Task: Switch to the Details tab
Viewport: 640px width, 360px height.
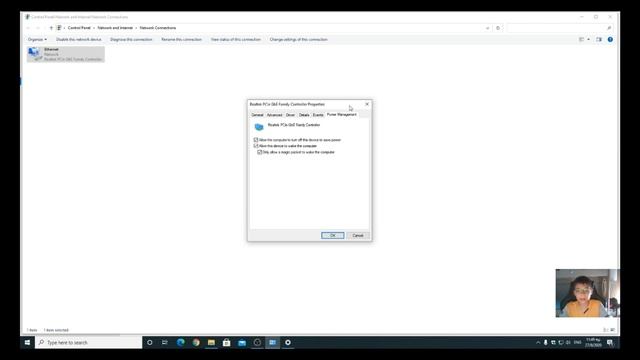Action: 304,115
